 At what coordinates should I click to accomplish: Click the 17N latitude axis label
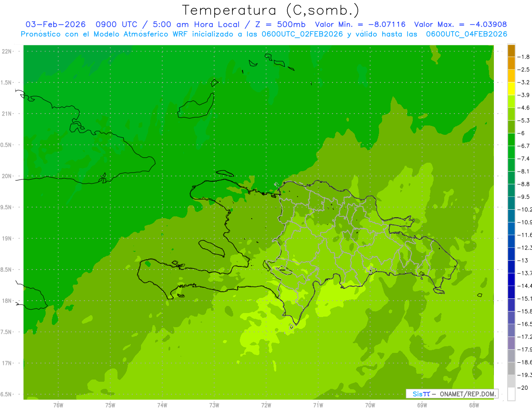(8, 363)
